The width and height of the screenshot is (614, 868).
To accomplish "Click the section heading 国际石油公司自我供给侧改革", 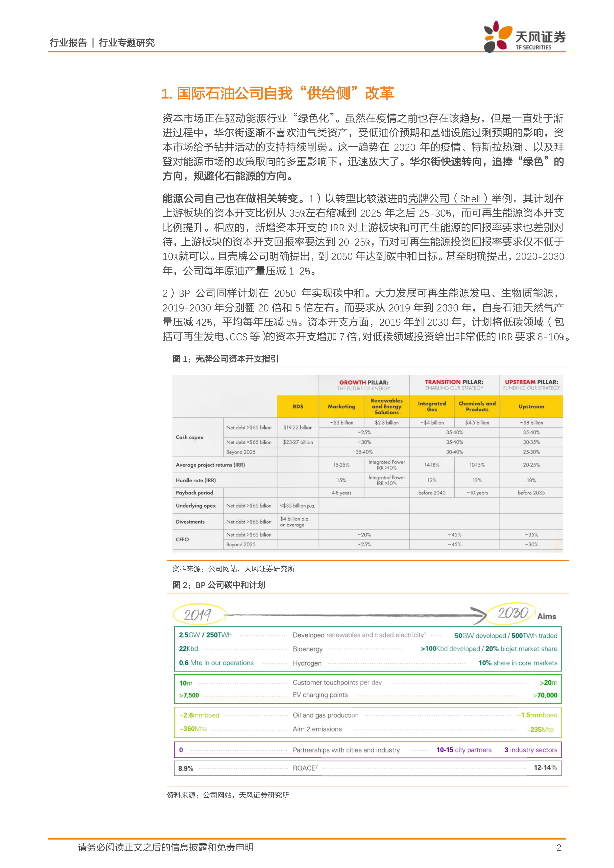I will coord(277,93).
